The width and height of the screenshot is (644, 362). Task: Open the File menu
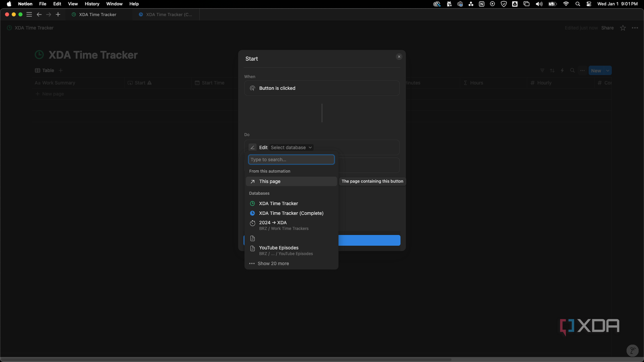pos(43,4)
